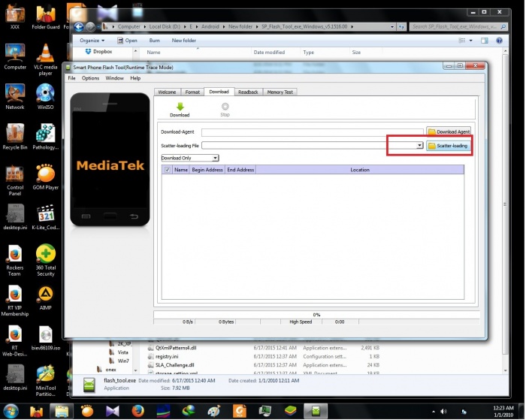Viewport: 526px width, 420px height.
Task: Click the Explorer search box
Action: 458,26
